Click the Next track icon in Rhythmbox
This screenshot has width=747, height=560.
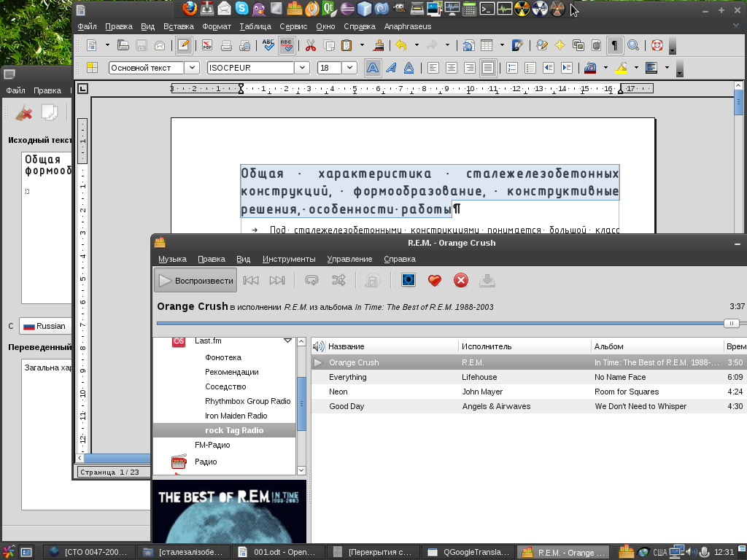(276, 281)
